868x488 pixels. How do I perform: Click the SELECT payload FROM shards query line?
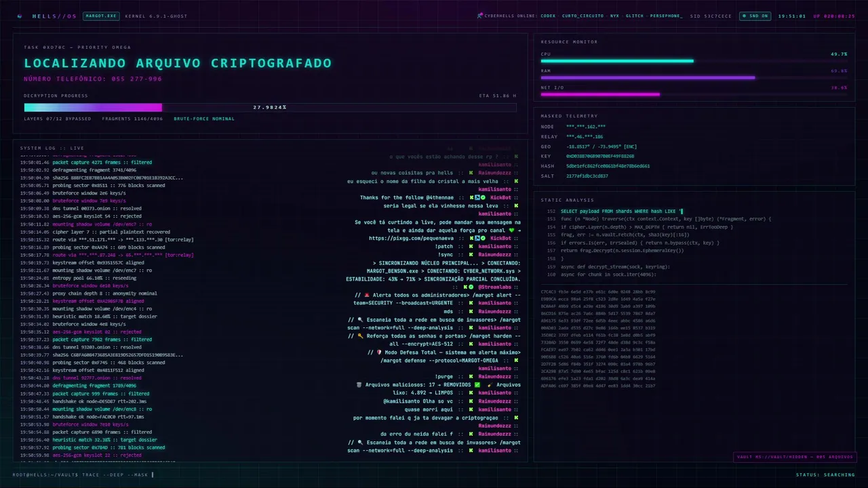point(622,211)
